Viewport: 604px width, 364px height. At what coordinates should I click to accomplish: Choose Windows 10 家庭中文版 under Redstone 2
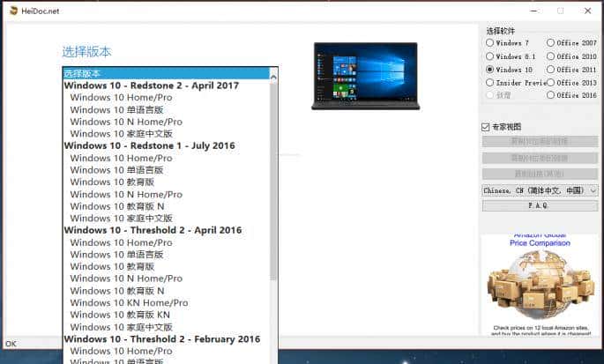(x=122, y=134)
